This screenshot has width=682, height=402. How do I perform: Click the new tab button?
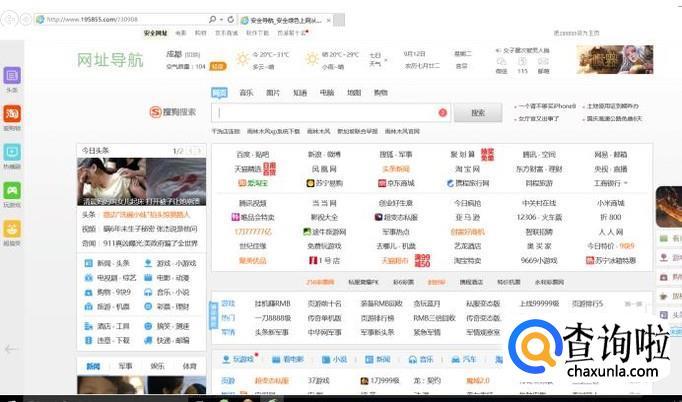339,20
